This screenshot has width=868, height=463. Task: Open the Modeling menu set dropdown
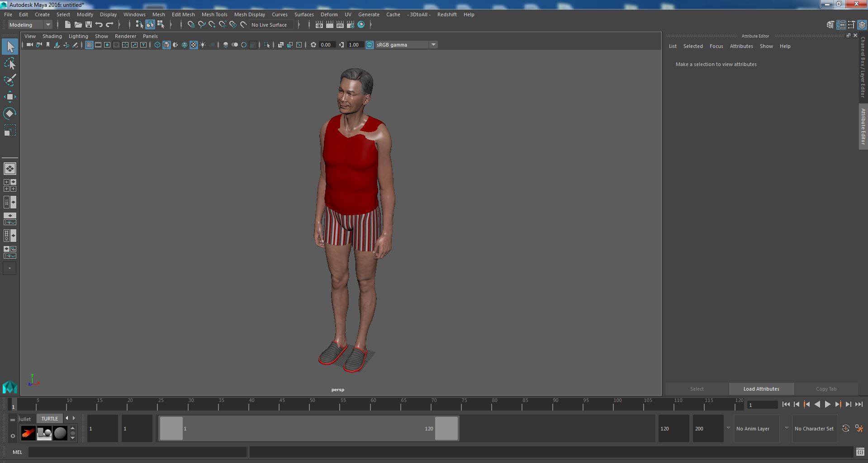tap(30, 25)
